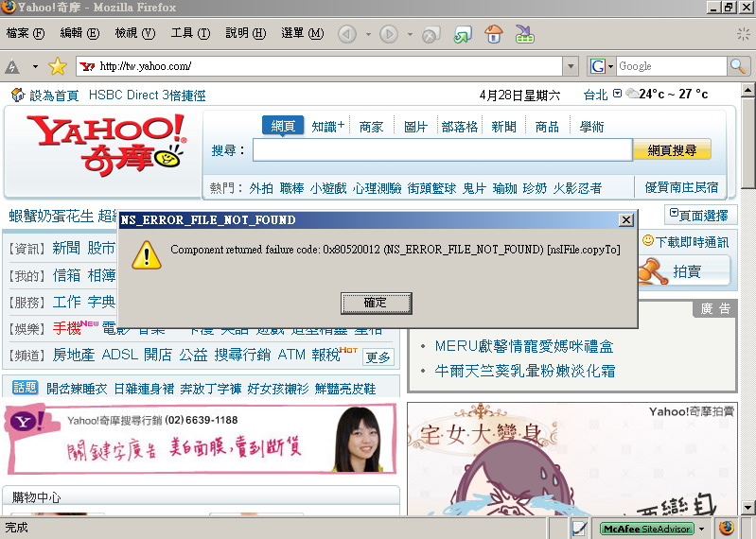The image size is (756, 539).
Task: Click the Forward navigation arrow icon
Action: click(x=389, y=35)
